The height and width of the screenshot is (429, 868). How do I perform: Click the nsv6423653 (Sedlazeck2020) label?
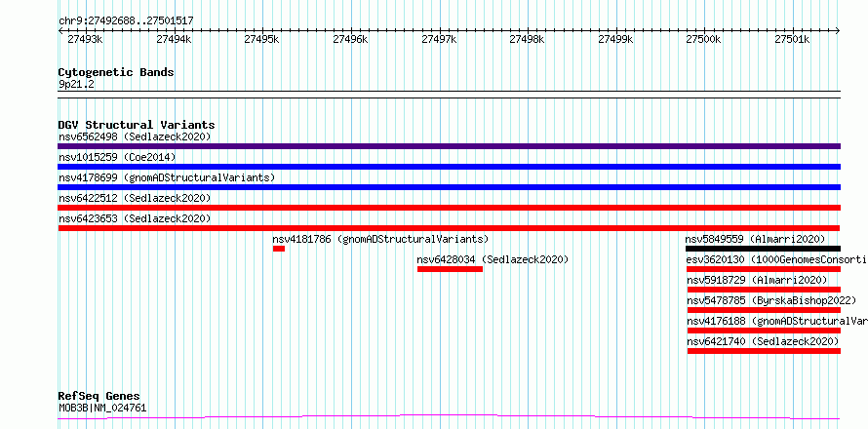(x=135, y=218)
